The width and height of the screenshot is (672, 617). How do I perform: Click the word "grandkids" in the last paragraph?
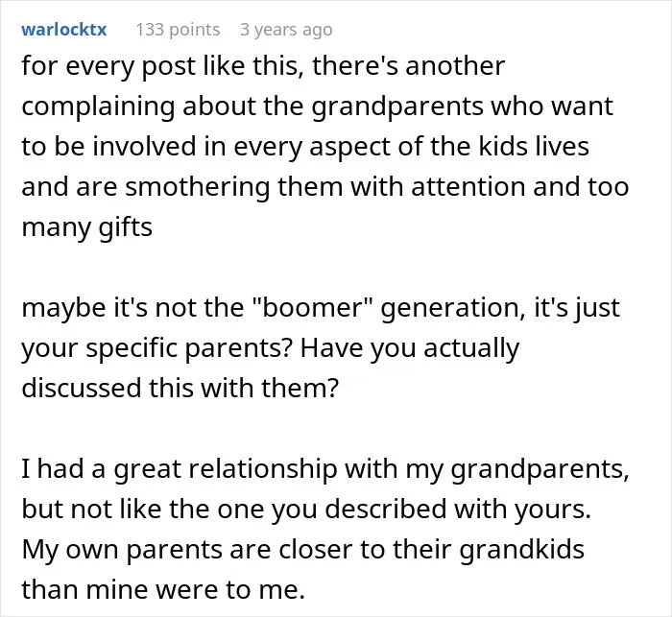click(x=522, y=549)
